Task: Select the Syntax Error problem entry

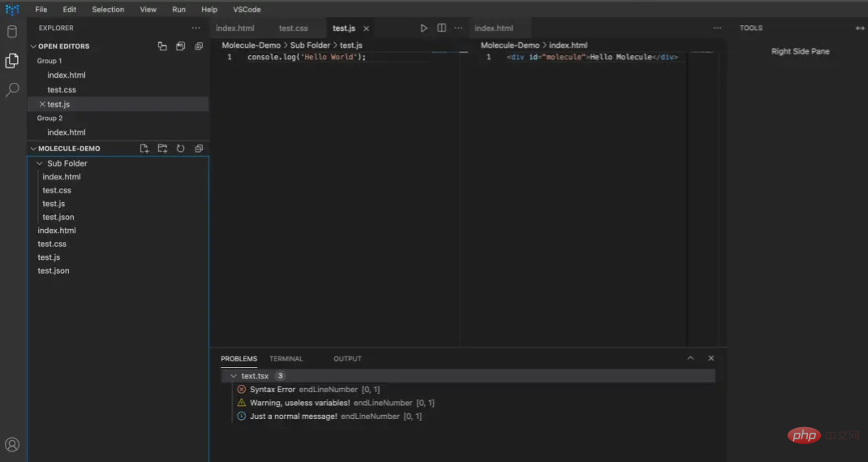Action: pyautogui.click(x=273, y=390)
